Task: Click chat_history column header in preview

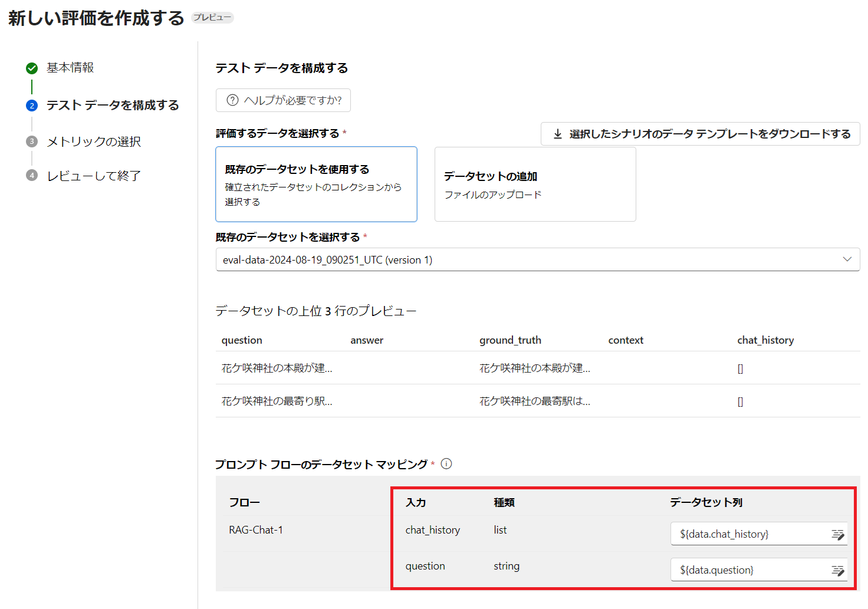Action: (x=765, y=340)
